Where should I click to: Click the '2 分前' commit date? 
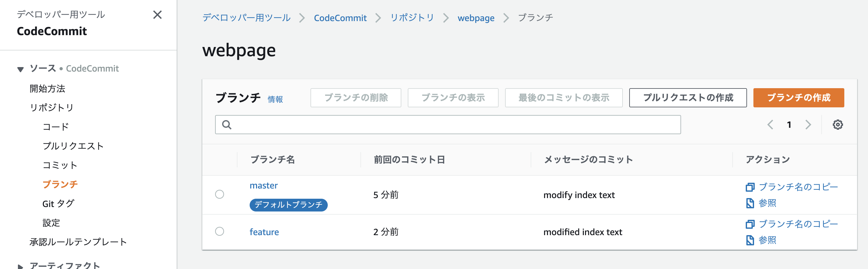[x=386, y=232]
